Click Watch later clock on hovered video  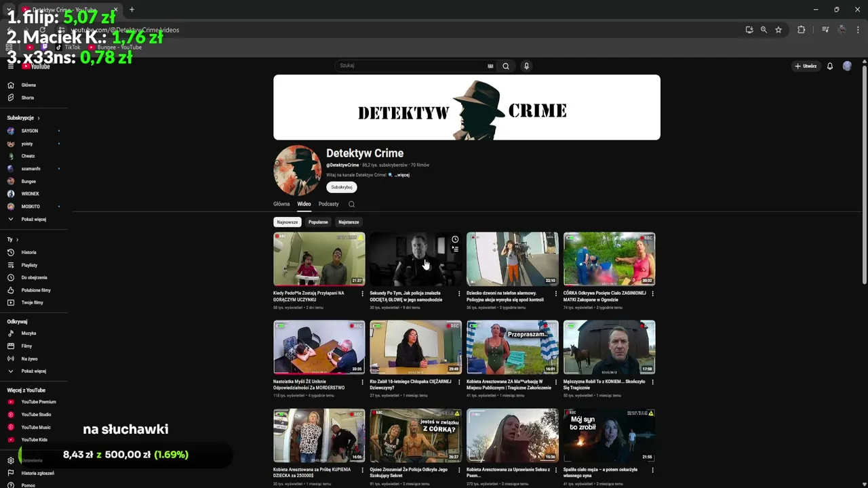click(x=455, y=239)
